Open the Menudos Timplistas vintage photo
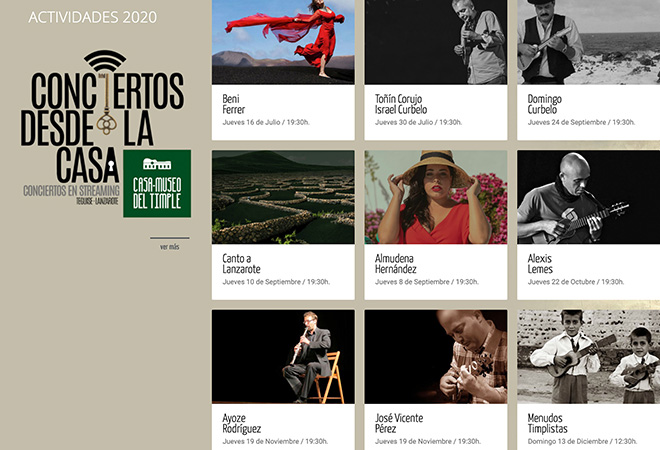This screenshot has height=450, width=660. pos(588,356)
